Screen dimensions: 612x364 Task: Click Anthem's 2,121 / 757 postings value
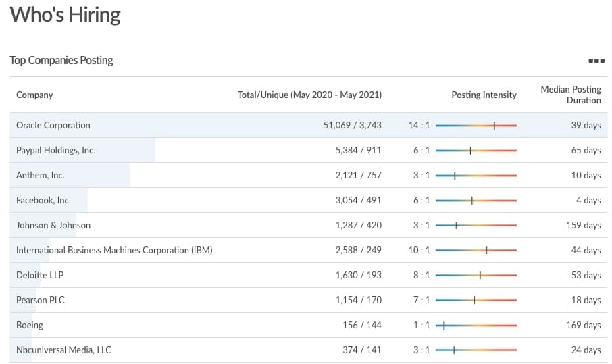(358, 175)
